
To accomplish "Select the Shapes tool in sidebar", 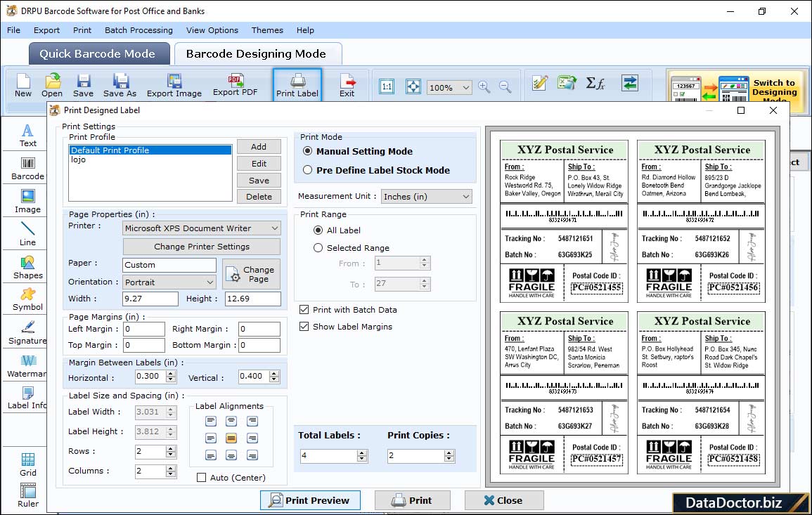I will click(27, 268).
